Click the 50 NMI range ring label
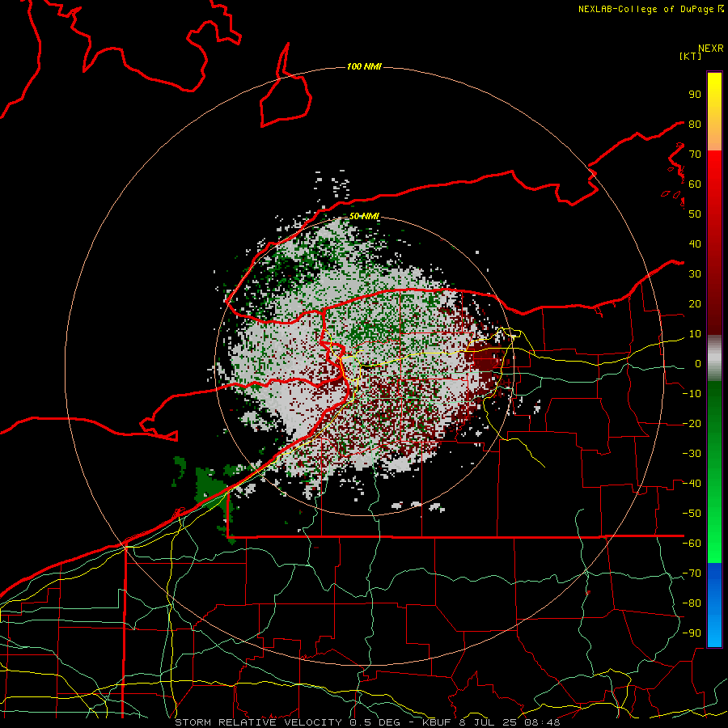The image size is (728, 728). [365, 216]
